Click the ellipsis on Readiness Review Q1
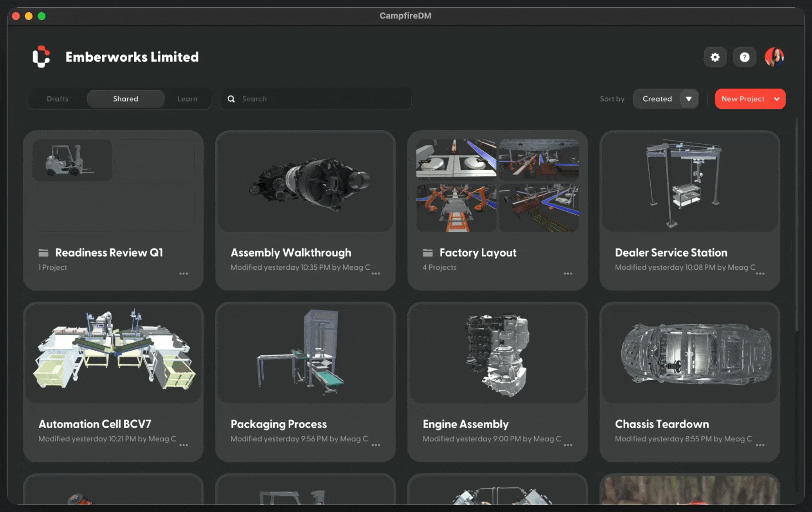The height and width of the screenshot is (512, 812). pyautogui.click(x=184, y=274)
